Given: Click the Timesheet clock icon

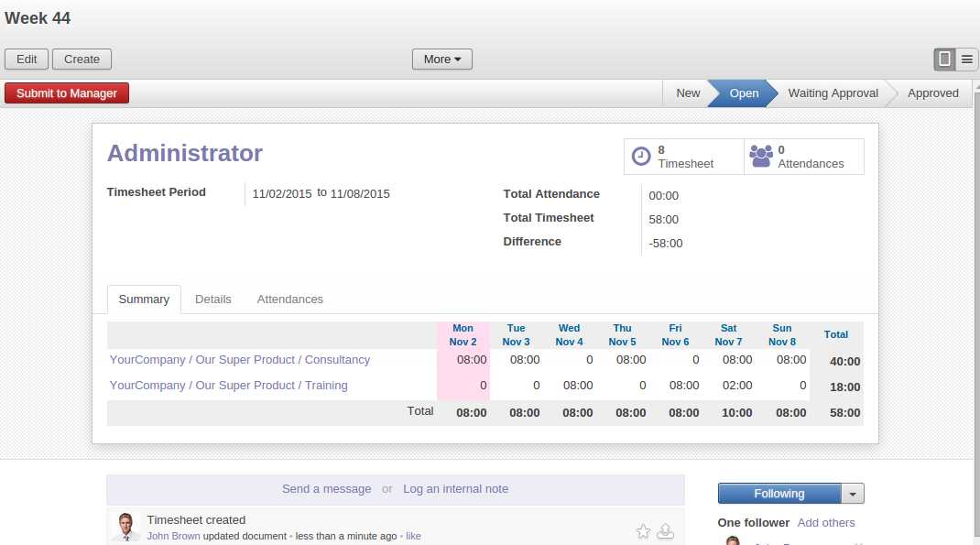Looking at the screenshot, I should pyautogui.click(x=641, y=157).
